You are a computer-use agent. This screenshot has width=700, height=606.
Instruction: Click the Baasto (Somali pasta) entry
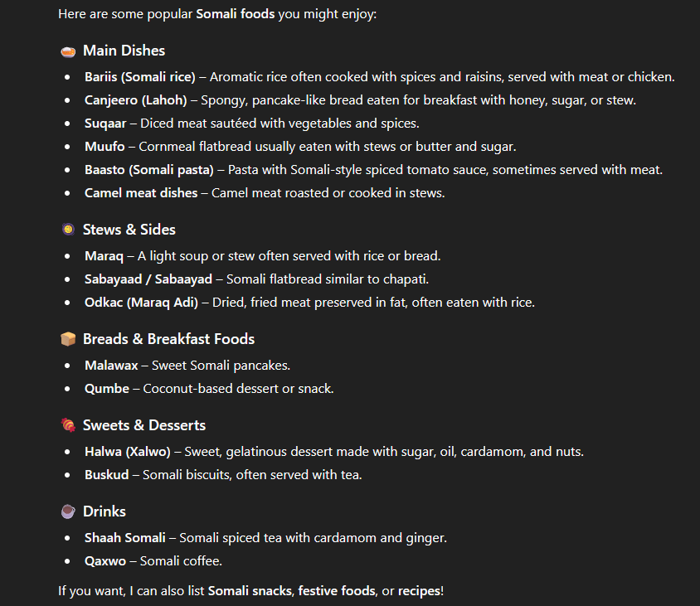(148, 170)
